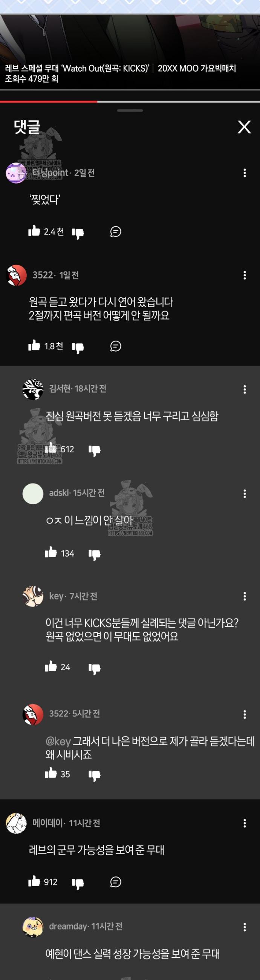Image resolution: width=260 pixels, height=980 pixels.
Task: Dislike 김서현's reply
Action: 94,450
